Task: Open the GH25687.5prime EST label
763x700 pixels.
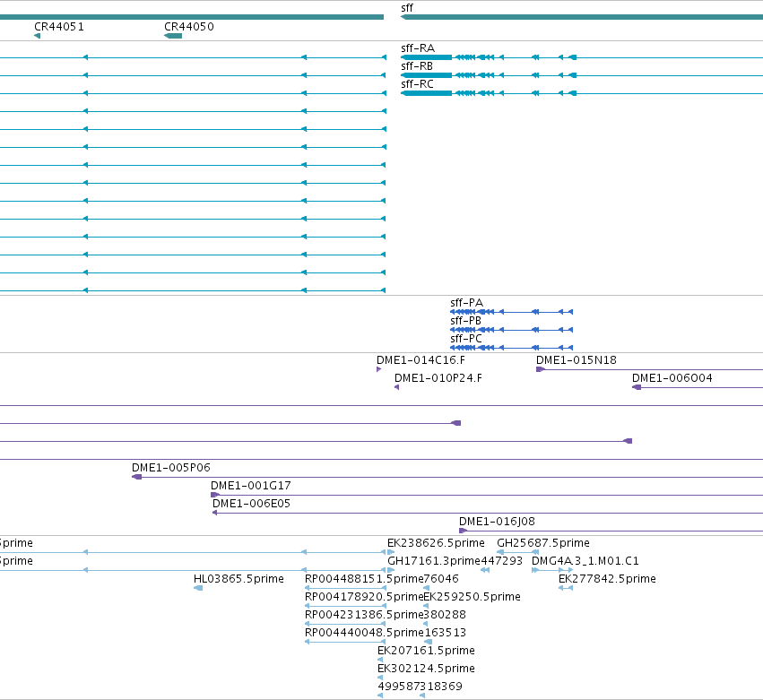Action: [543, 543]
